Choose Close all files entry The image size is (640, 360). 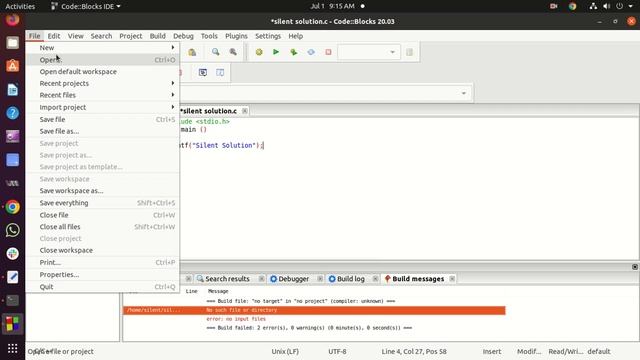tap(102, 227)
